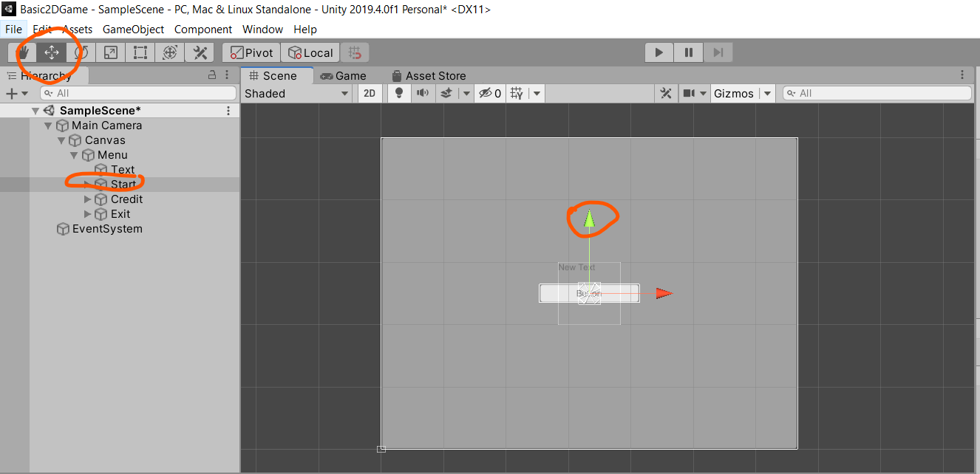Select the Scale tool
The image size is (980, 474).
[x=111, y=52]
